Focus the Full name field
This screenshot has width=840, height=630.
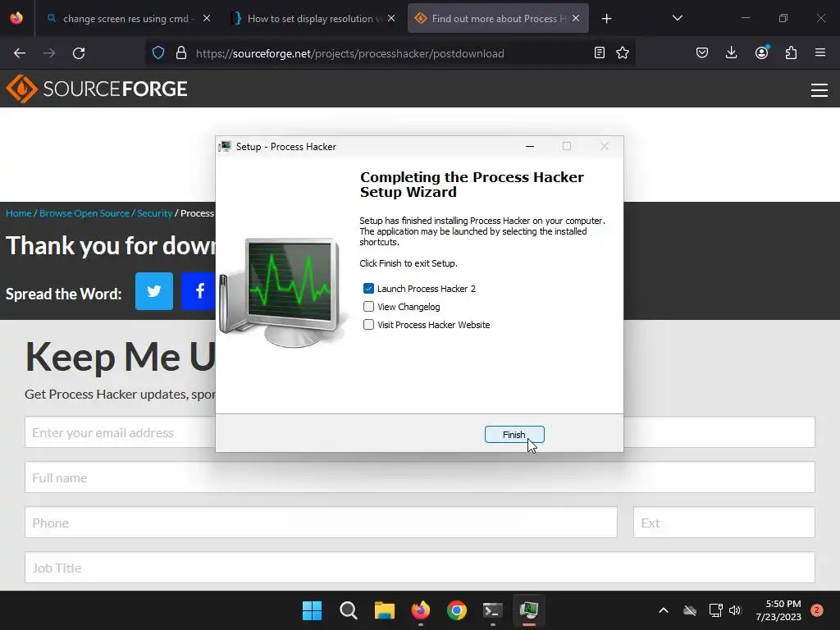tap(419, 477)
